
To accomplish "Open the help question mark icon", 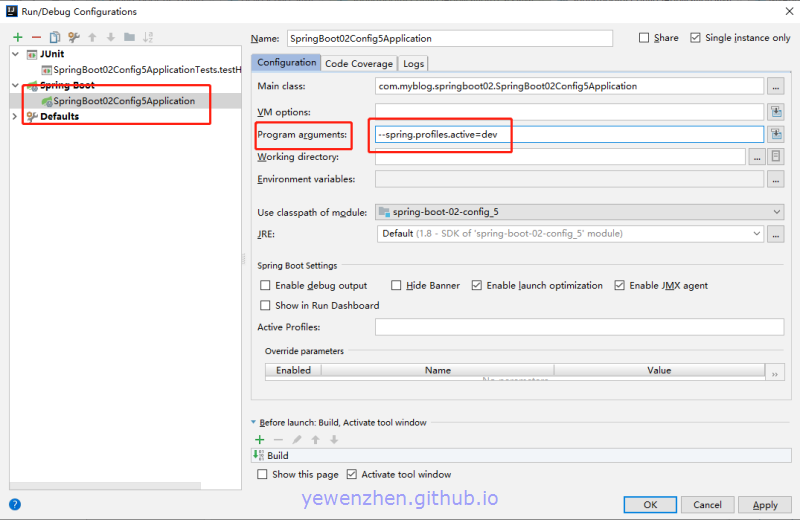I will pyautogui.click(x=15, y=504).
